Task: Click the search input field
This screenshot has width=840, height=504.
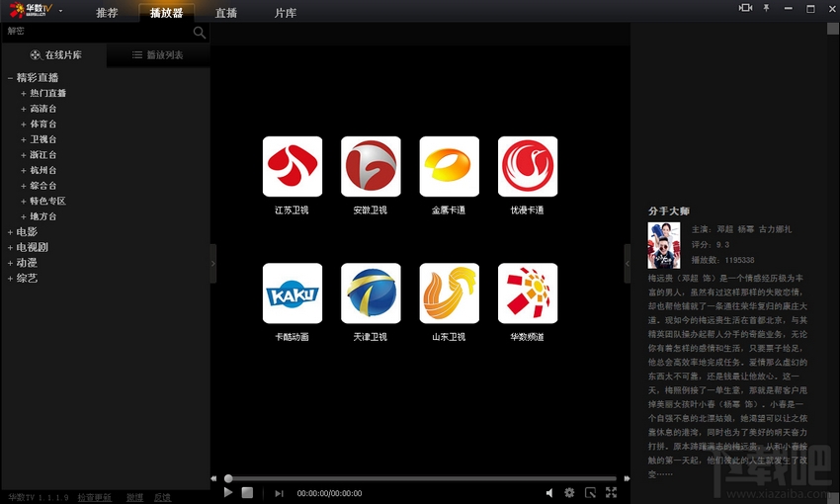Action: click(98, 32)
